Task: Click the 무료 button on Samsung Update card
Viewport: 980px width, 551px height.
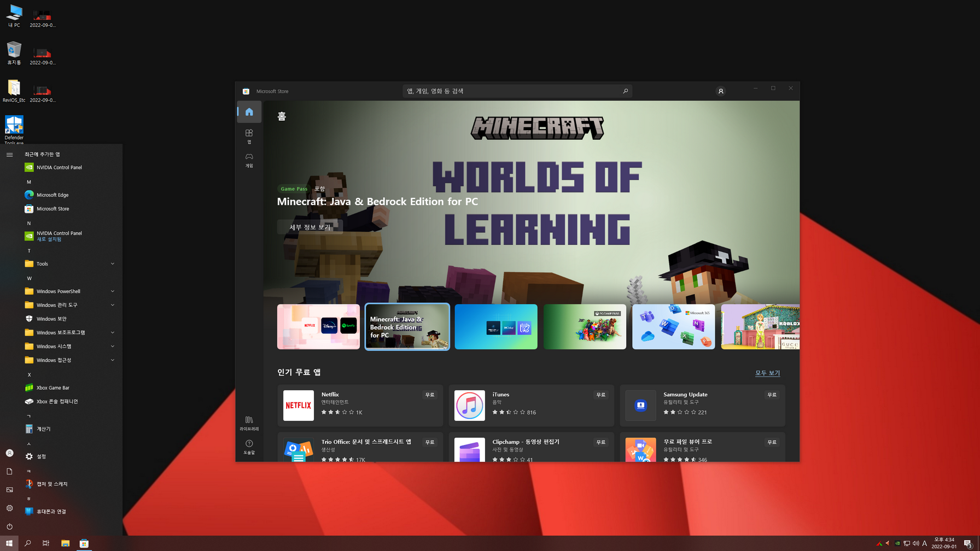Action: (x=772, y=395)
